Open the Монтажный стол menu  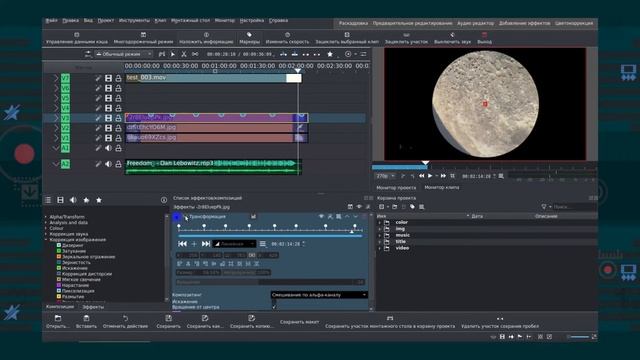tap(190, 20)
